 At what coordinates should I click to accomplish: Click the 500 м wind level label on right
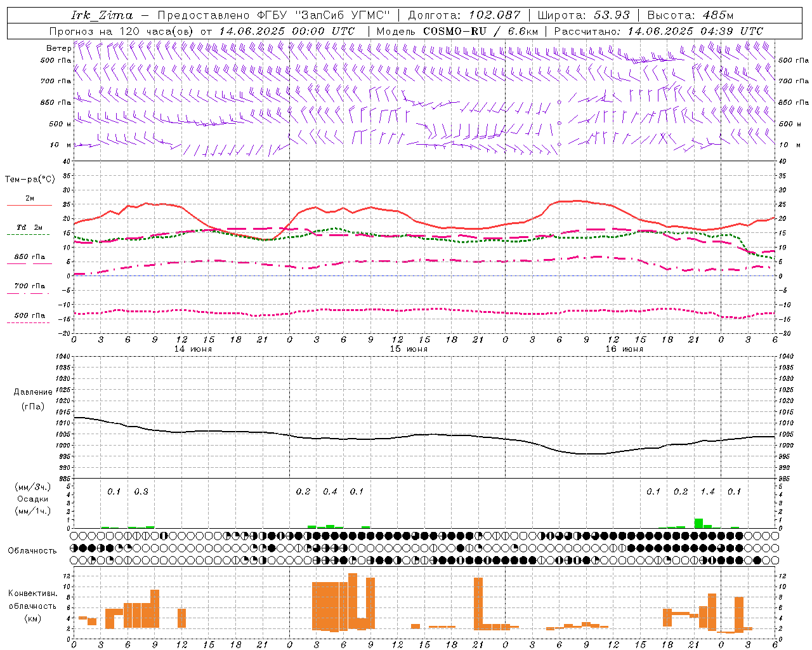coord(790,124)
